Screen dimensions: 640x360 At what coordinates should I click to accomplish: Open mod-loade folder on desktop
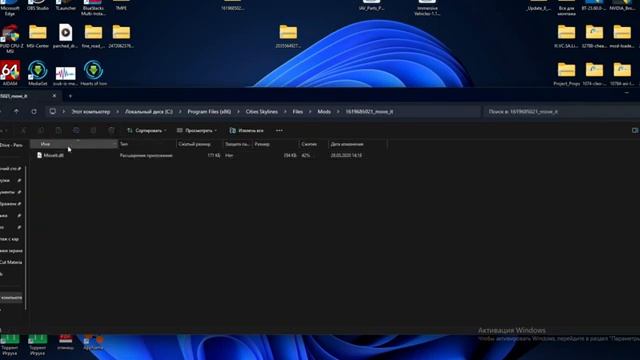622,37
